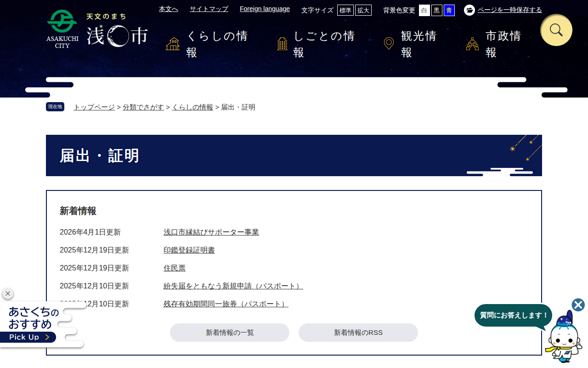
Task: Click the building icon beside しごとの情報
Action: pyautogui.click(x=282, y=44)
